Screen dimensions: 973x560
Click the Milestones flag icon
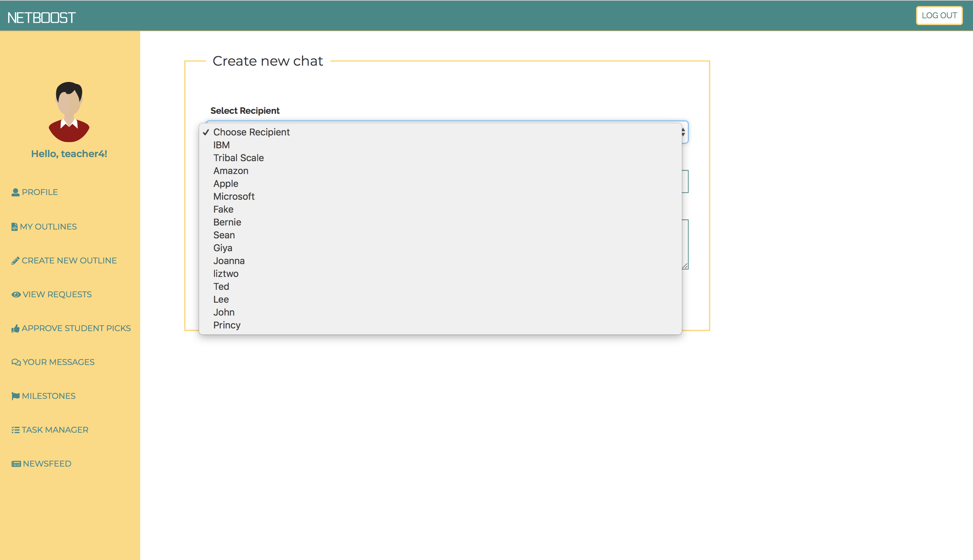(15, 396)
